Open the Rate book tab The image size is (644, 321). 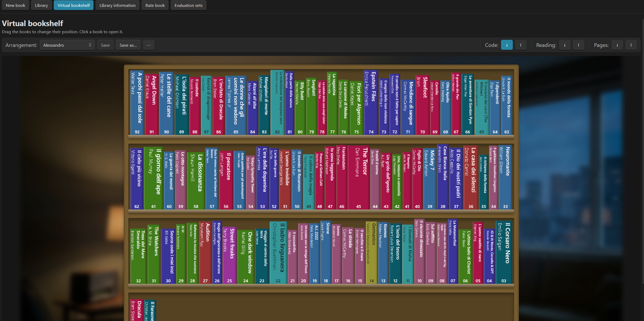(x=155, y=5)
